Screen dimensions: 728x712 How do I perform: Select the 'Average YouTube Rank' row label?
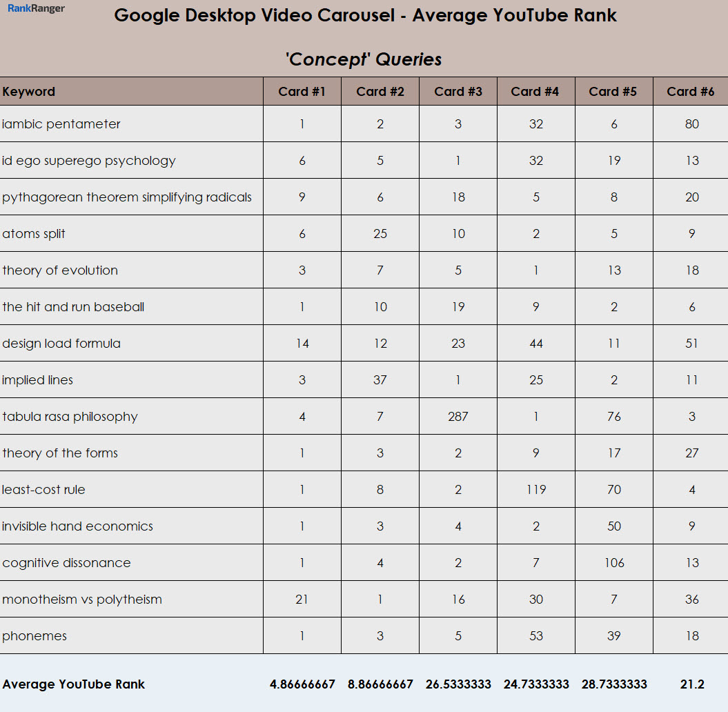click(74, 684)
